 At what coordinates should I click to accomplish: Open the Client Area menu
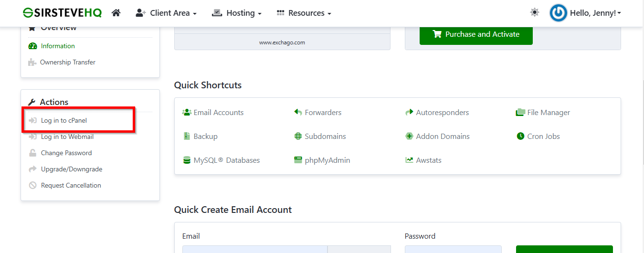166,13
